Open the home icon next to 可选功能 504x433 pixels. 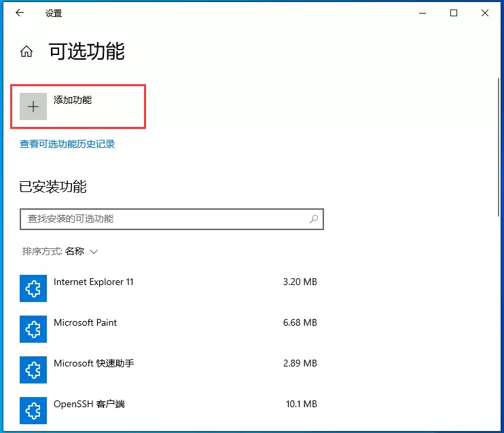click(26, 52)
